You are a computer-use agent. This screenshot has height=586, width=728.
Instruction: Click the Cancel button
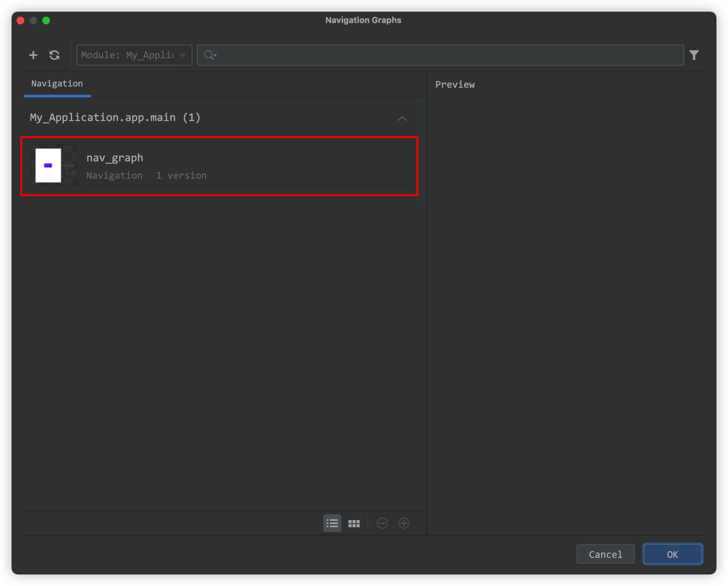pos(605,554)
